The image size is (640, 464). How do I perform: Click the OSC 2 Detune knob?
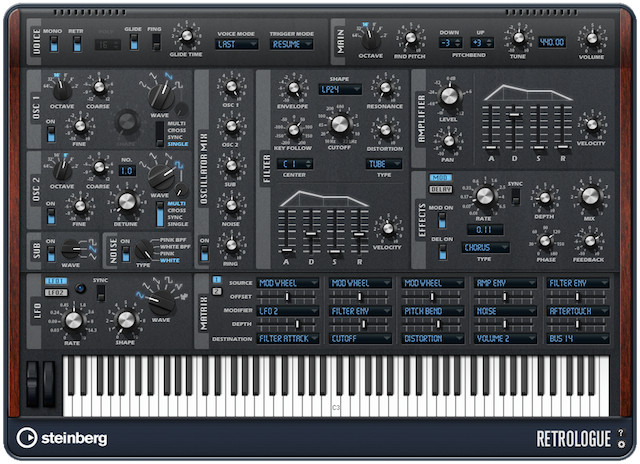126,201
